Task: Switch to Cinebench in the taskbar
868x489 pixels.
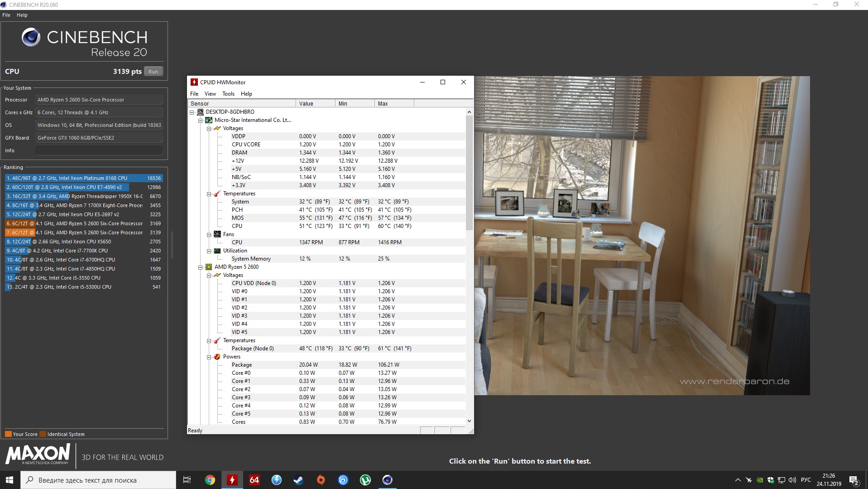Action: [388, 480]
